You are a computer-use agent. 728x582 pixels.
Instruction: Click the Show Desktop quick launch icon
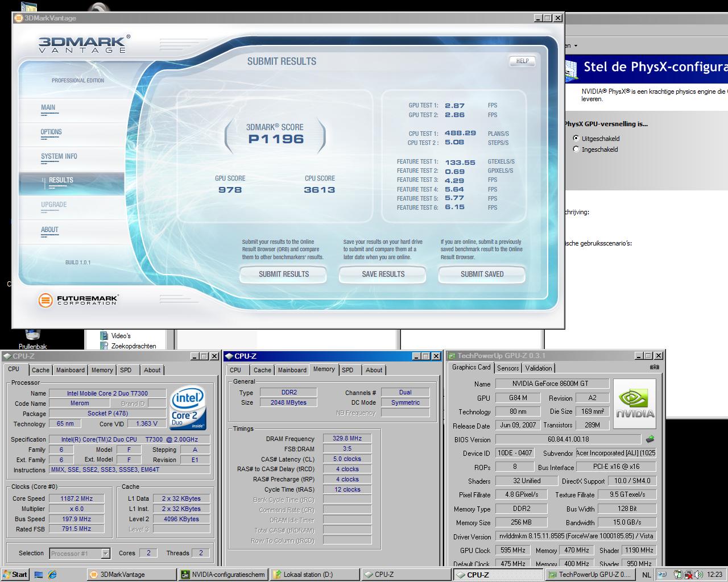pyautogui.click(x=39, y=575)
